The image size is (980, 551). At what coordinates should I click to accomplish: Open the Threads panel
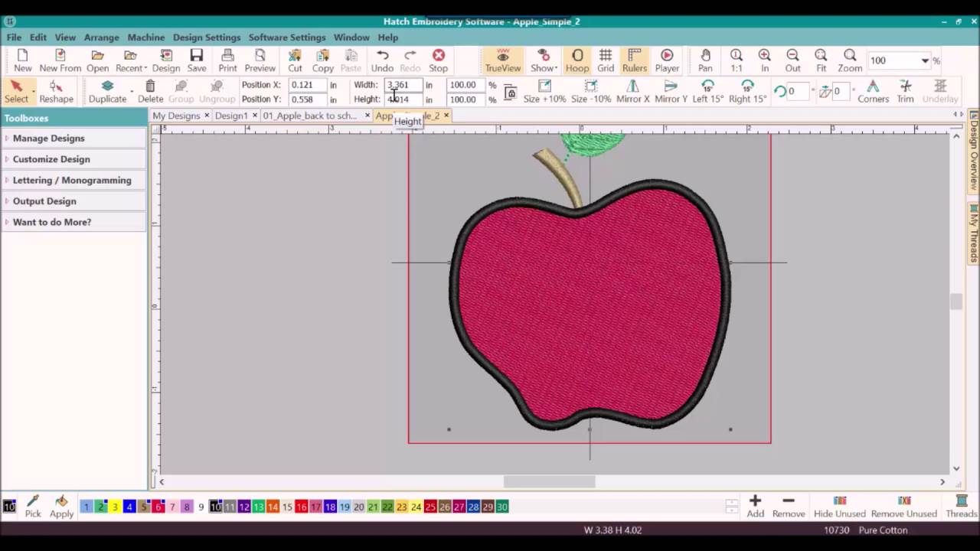click(x=962, y=506)
